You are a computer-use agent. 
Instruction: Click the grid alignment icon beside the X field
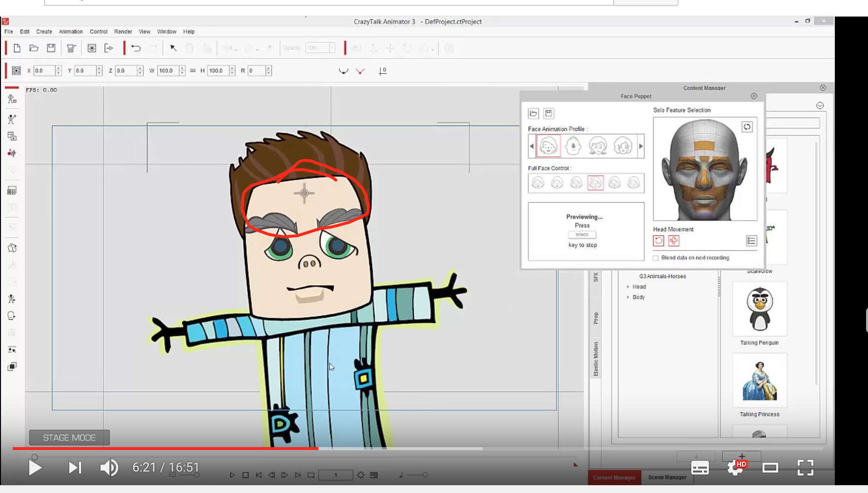point(16,71)
